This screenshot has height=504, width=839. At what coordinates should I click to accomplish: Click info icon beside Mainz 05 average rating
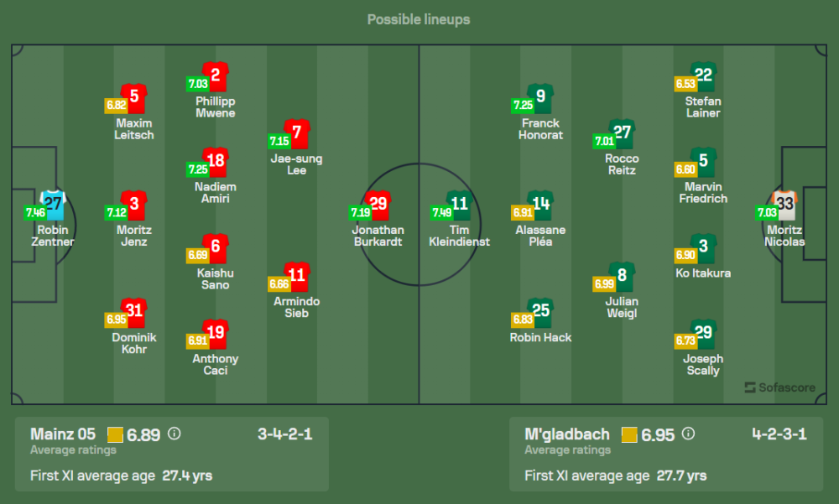coord(175,434)
